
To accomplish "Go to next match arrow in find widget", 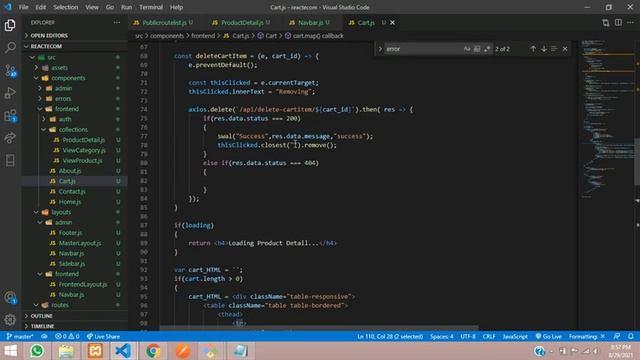I will point(544,49).
